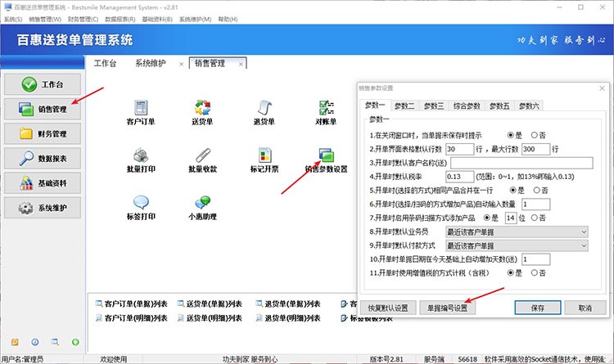Open the 客户订单 icon

pos(140,107)
